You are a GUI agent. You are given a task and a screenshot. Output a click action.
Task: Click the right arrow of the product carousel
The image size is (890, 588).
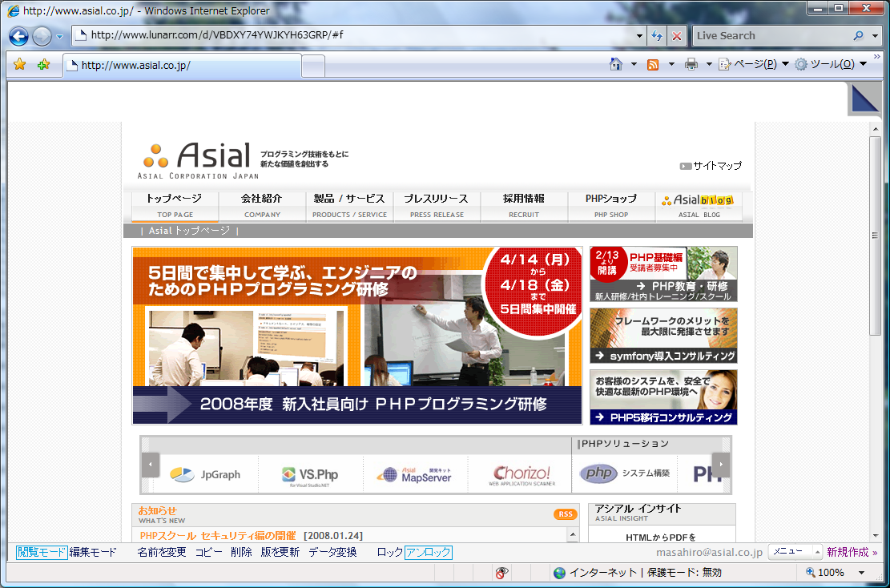point(721,465)
